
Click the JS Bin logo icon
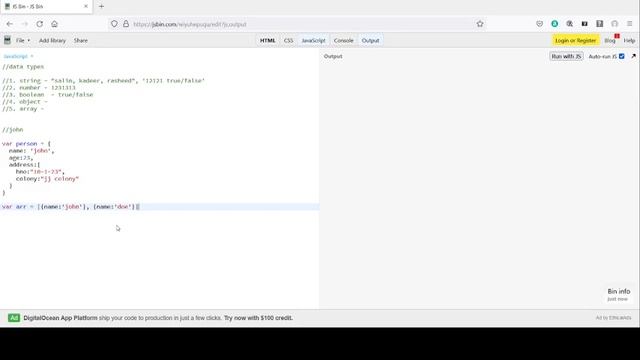coord(7,40)
